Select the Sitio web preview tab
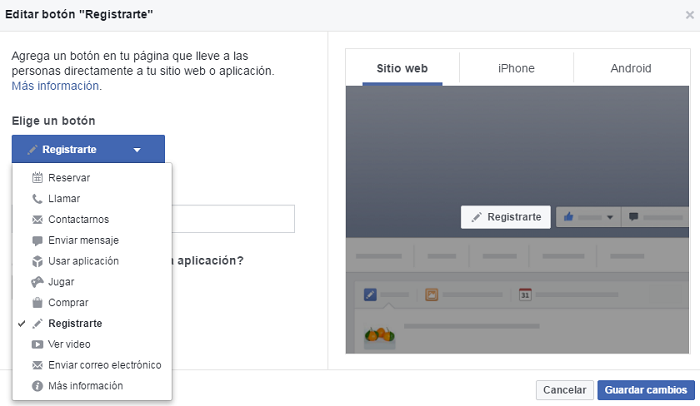 click(x=402, y=69)
